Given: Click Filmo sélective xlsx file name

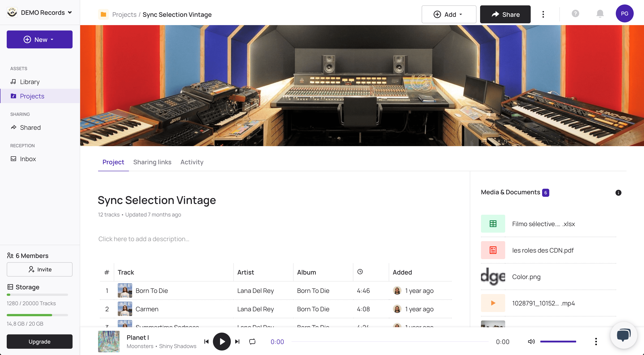Looking at the screenshot, I should coord(543,224).
